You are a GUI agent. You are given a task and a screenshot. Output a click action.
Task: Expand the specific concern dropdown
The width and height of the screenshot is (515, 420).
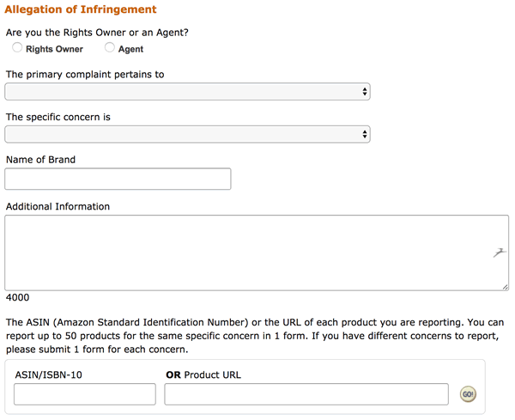(187, 134)
